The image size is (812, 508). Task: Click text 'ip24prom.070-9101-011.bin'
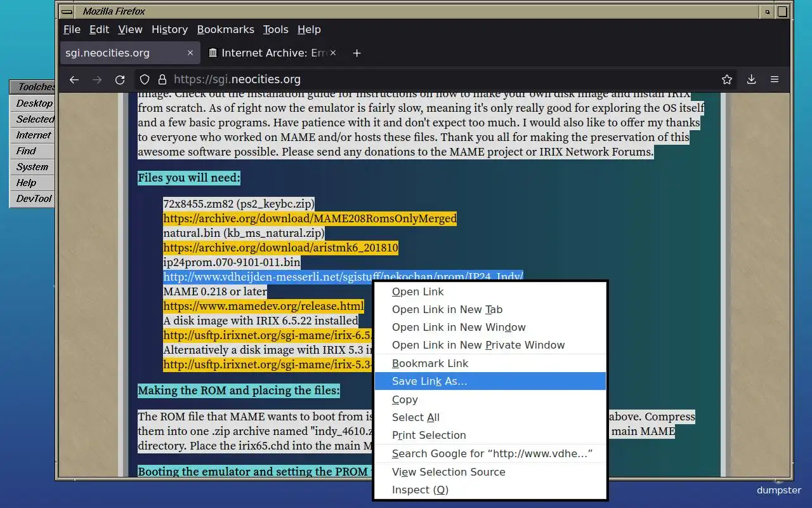pos(232,262)
